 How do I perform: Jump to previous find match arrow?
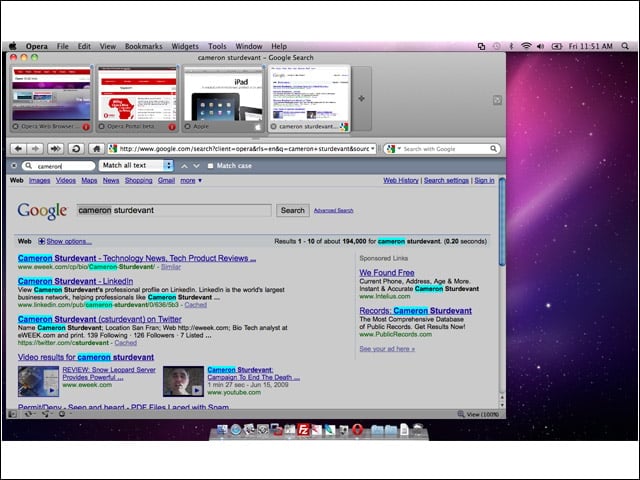[184, 166]
